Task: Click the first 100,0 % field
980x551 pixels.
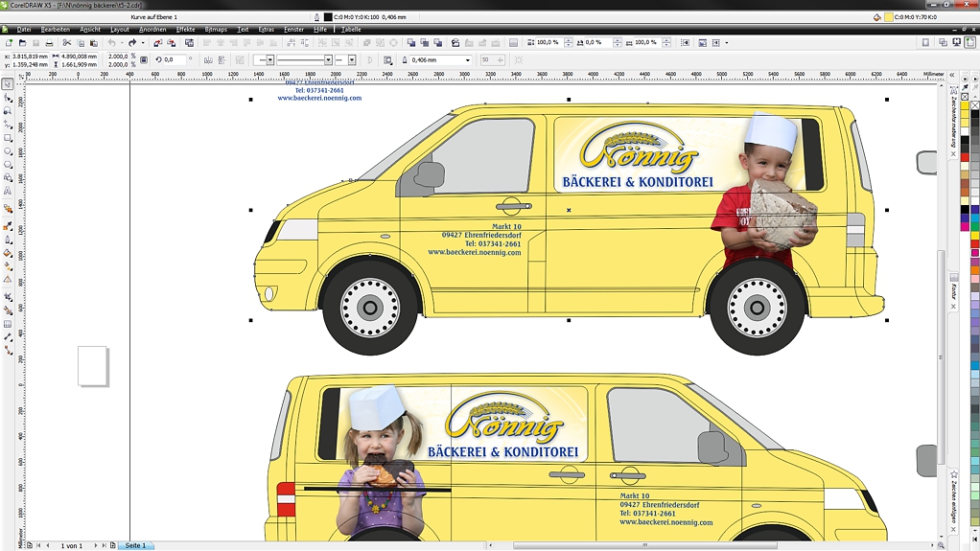Action: tap(549, 42)
